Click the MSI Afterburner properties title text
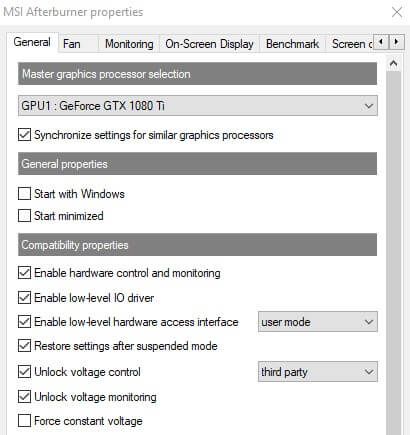This screenshot has height=435, width=410. point(73,12)
